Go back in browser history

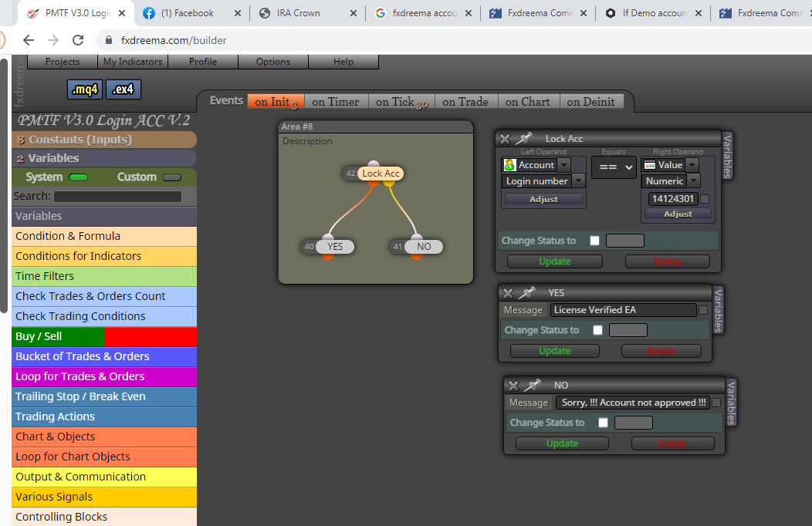pos(29,40)
